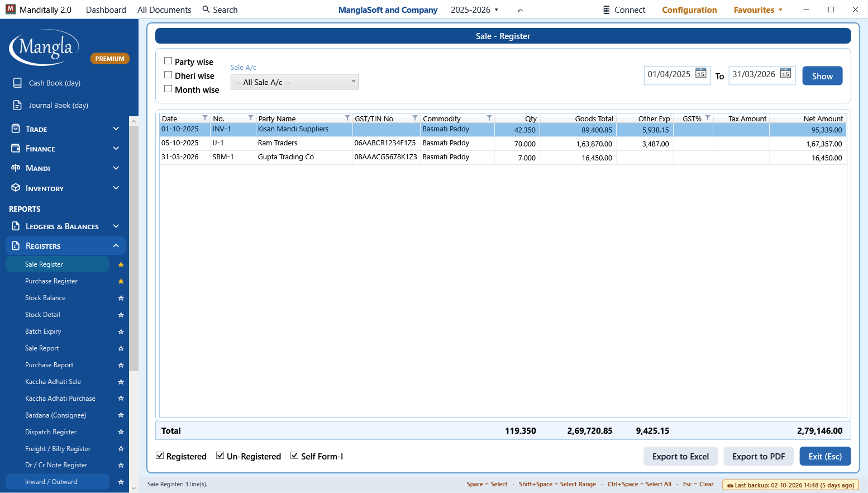The image size is (868, 493).
Task: Uncheck the Un-Registered checkbox
Action: pyautogui.click(x=220, y=456)
